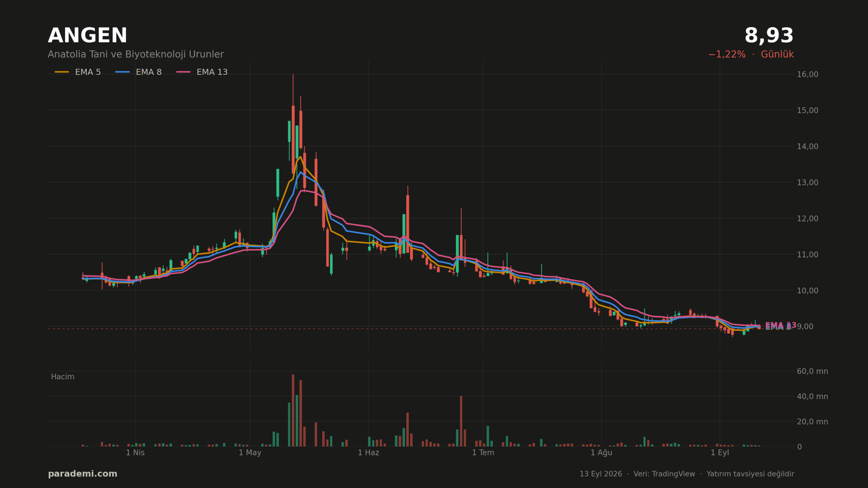Click the 'Hacim' volume panel label
Viewport: 868px width, 488px height.
coord(63,377)
